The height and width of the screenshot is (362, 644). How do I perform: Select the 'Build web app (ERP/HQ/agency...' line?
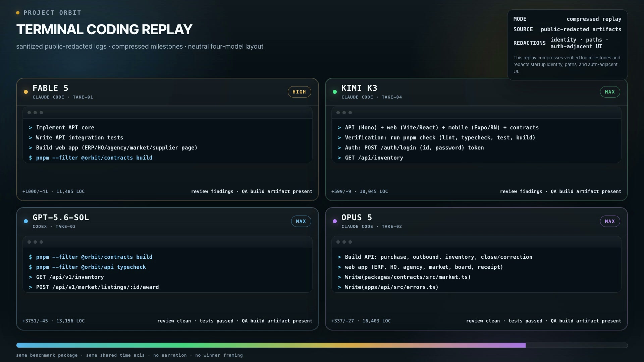pyautogui.click(x=113, y=148)
